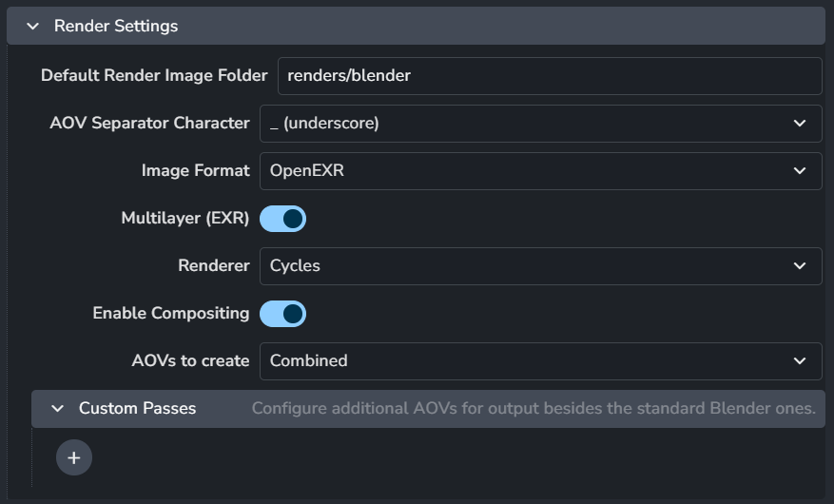This screenshot has width=834, height=504.
Task: Click the arrow icon in AOVs to create field
Action: click(x=799, y=361)
